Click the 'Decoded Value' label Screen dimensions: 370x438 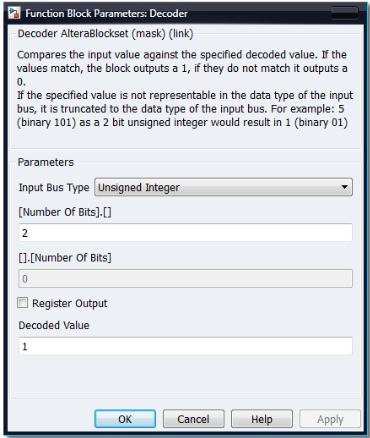point(54,325)
